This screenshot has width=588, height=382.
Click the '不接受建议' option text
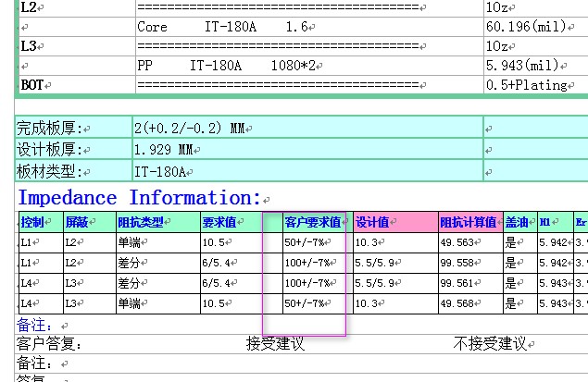pos(490,343)
